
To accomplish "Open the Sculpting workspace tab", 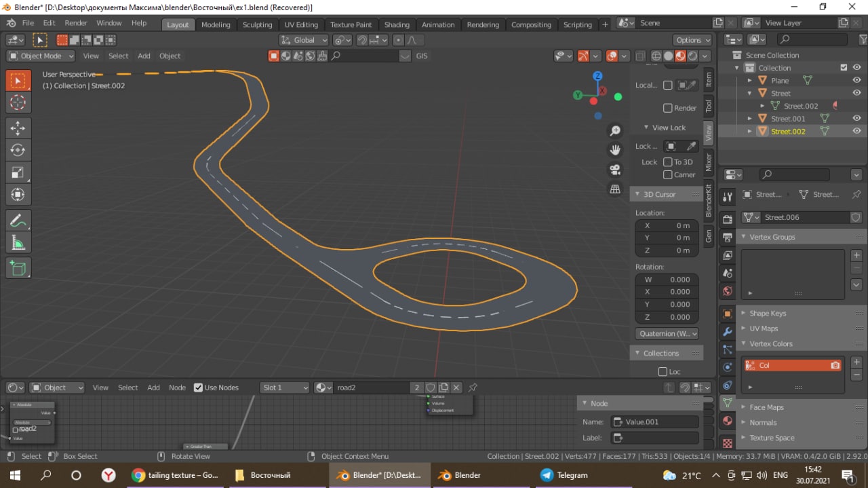I will pyautogui.click(x=257, y=24).
